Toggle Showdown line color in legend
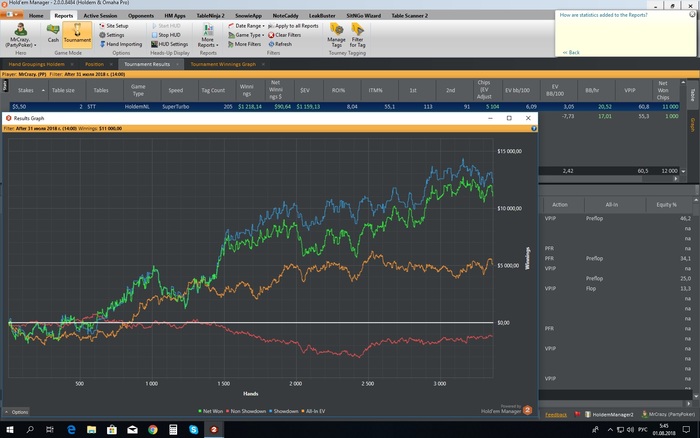Viewport: 700px width, 438px height. pos(283,411)
